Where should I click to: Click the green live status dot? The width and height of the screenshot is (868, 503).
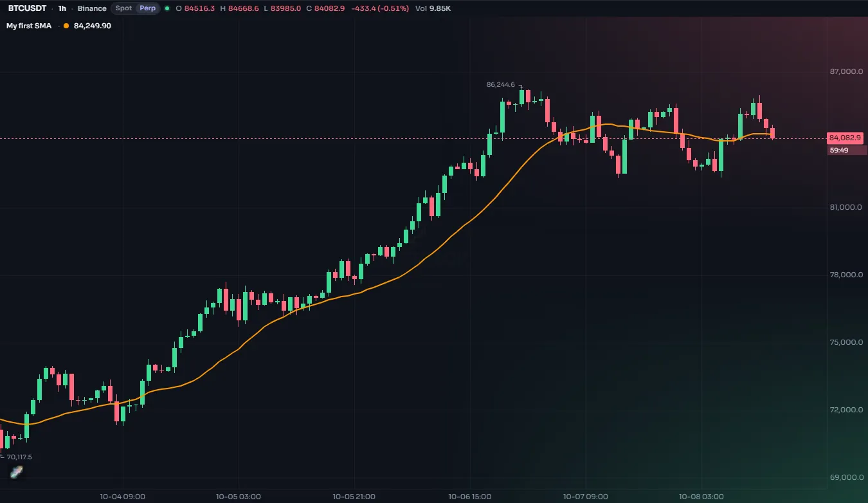pyautogui.click(x=167, y=8)
